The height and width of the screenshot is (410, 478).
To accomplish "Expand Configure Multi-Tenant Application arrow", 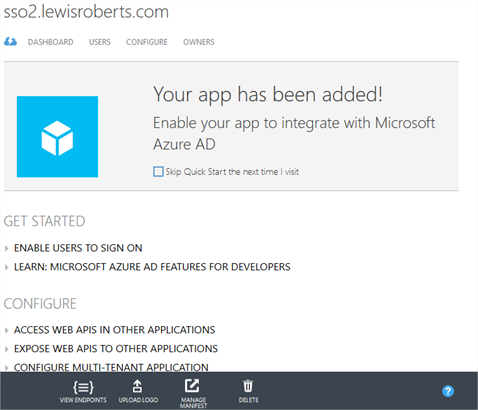I will point(6,368).
